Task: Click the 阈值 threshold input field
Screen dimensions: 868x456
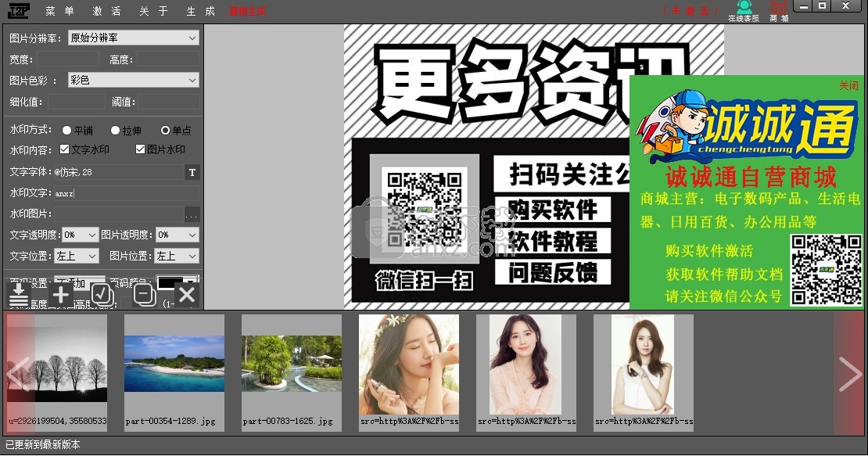Action: pyautogui.click(x=168, y=102)
